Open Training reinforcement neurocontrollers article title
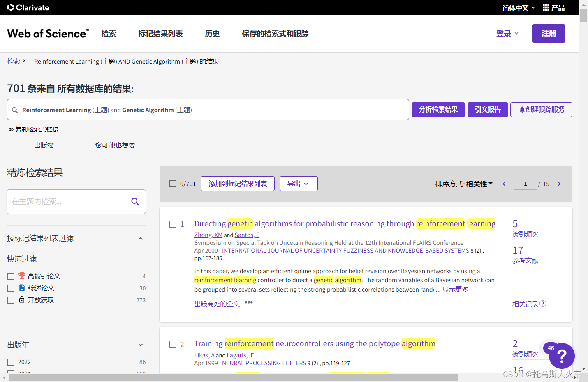Image resolution: width=588 pixels, height=382 pixels. (315, 343)
